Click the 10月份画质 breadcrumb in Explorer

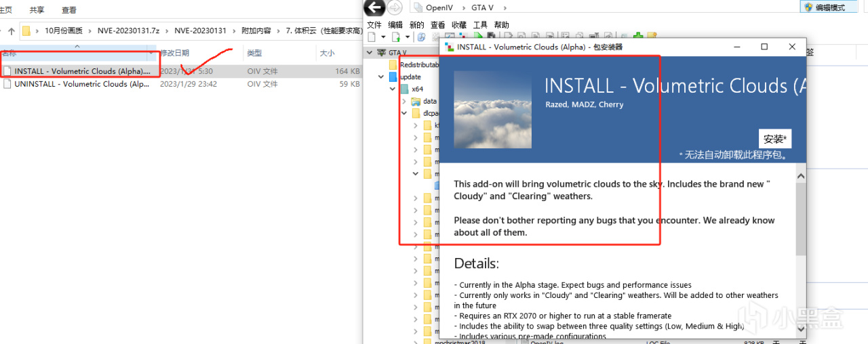pos(64,30)
